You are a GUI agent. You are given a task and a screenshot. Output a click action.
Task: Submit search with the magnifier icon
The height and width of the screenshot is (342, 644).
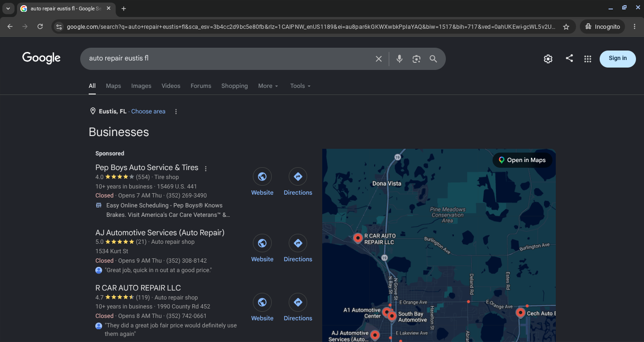click(x=433, y=59)
